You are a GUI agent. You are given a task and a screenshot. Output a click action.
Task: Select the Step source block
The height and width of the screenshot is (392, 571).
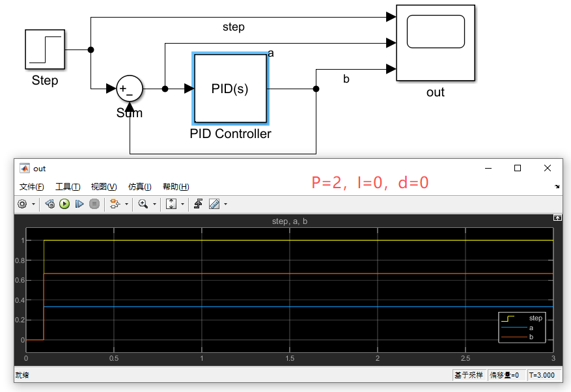(x=45, y=49)
